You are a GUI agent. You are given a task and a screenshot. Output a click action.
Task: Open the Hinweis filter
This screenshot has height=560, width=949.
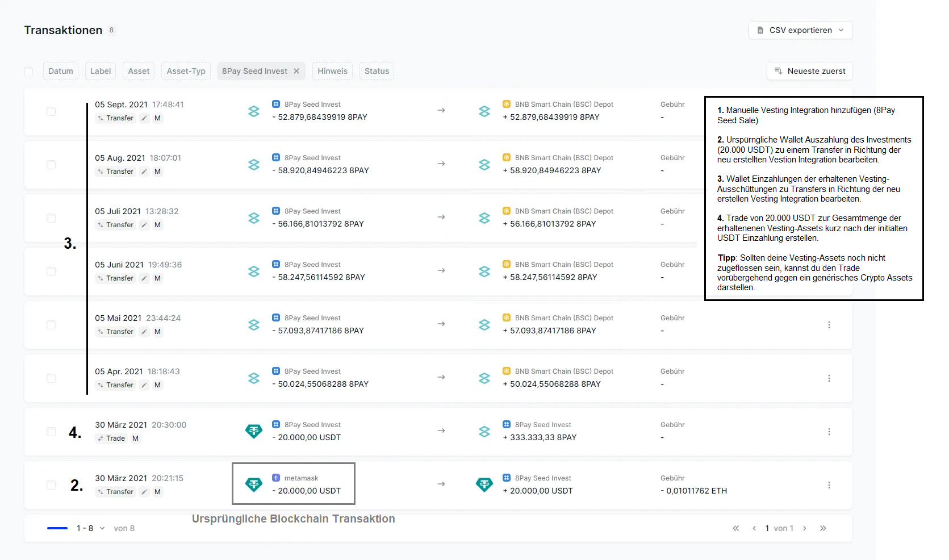[332, 71]
